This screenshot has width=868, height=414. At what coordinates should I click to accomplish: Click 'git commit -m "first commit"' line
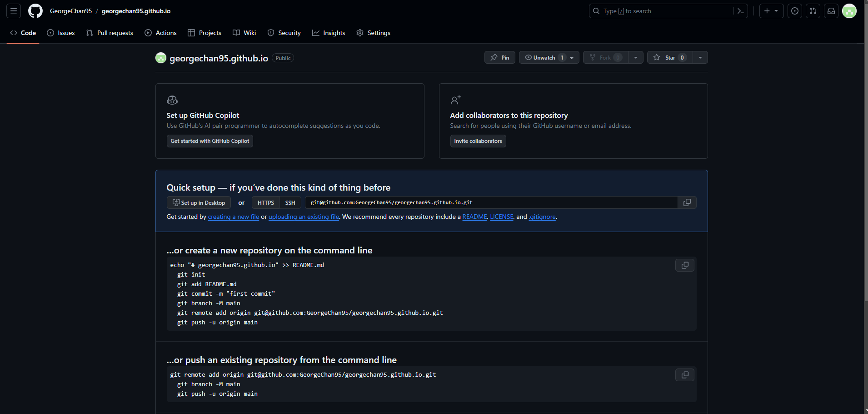click(x=226, y=293)
